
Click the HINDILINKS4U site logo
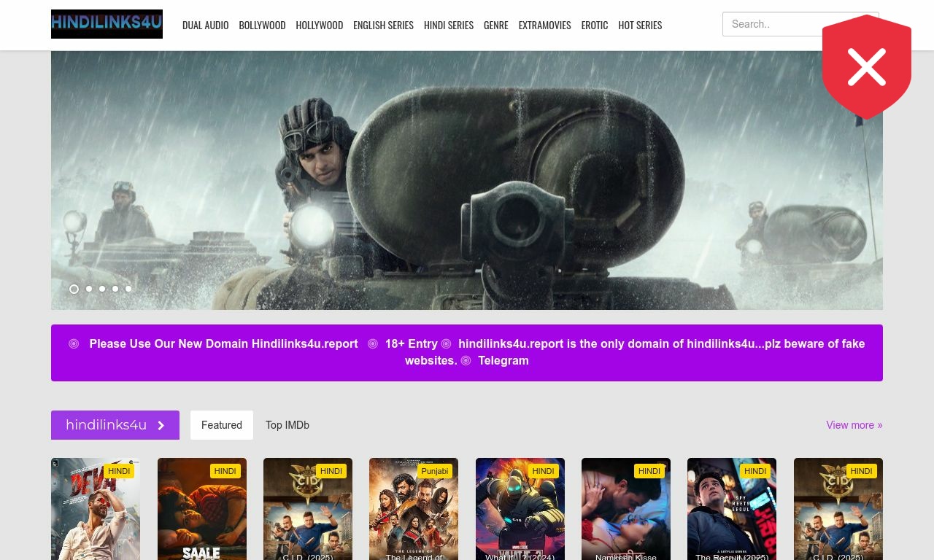click(x=107, y=24)
